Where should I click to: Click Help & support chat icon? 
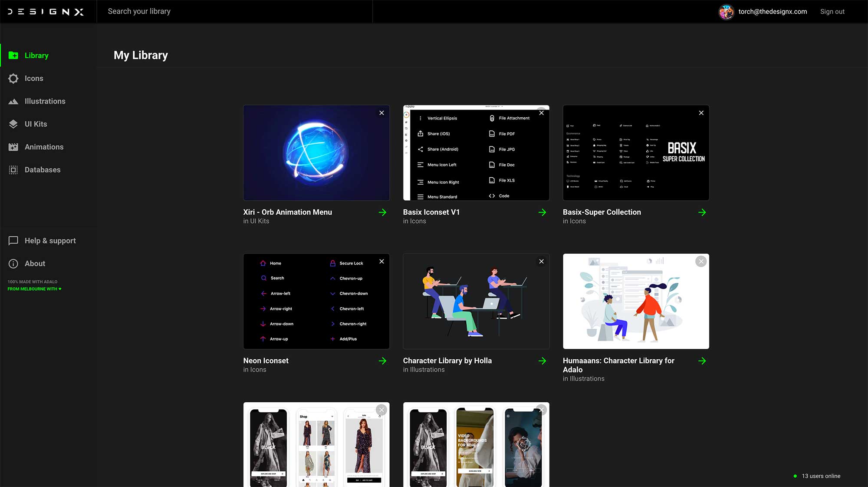(x=13, y=241)
